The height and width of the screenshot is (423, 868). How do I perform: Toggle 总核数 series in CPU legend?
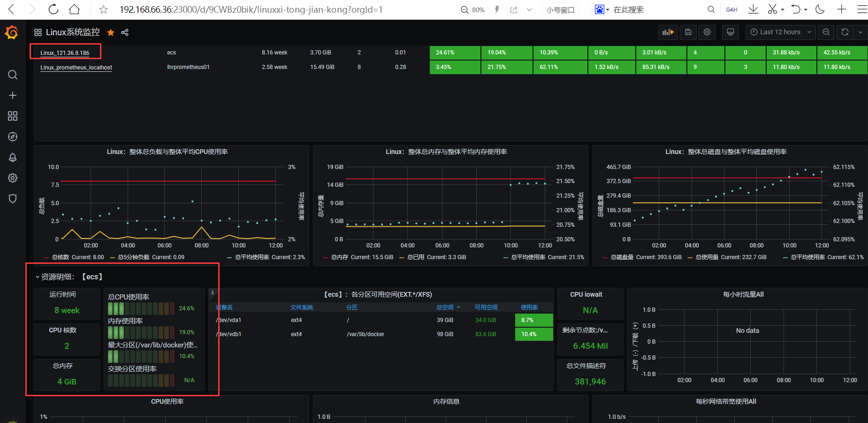click(60, 257)
